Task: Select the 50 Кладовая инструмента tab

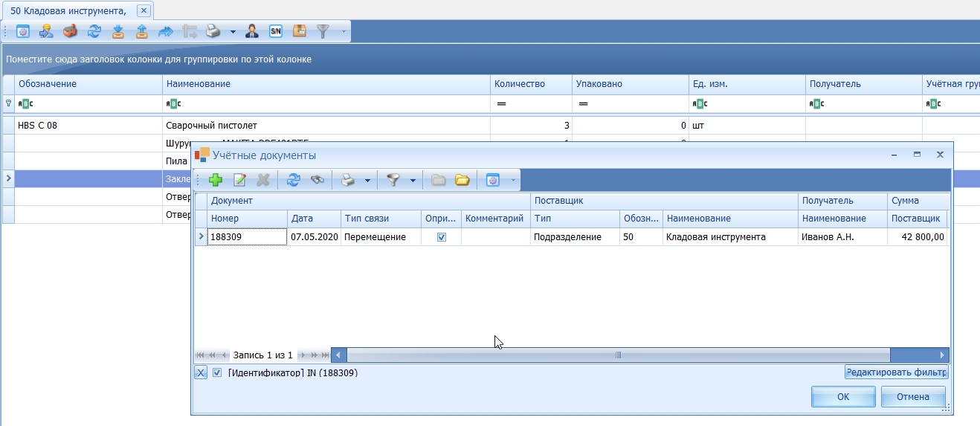Action: click(x=68, y=10)
